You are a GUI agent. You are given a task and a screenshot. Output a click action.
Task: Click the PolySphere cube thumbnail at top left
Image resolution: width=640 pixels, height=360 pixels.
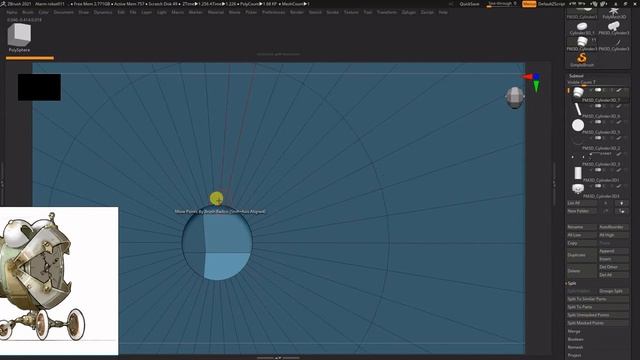(19, 36)
